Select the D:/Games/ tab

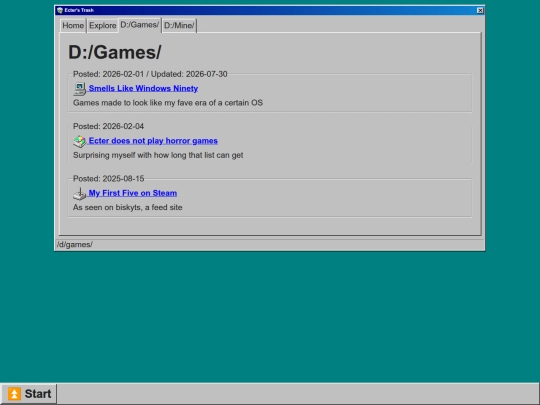point(139,25)
